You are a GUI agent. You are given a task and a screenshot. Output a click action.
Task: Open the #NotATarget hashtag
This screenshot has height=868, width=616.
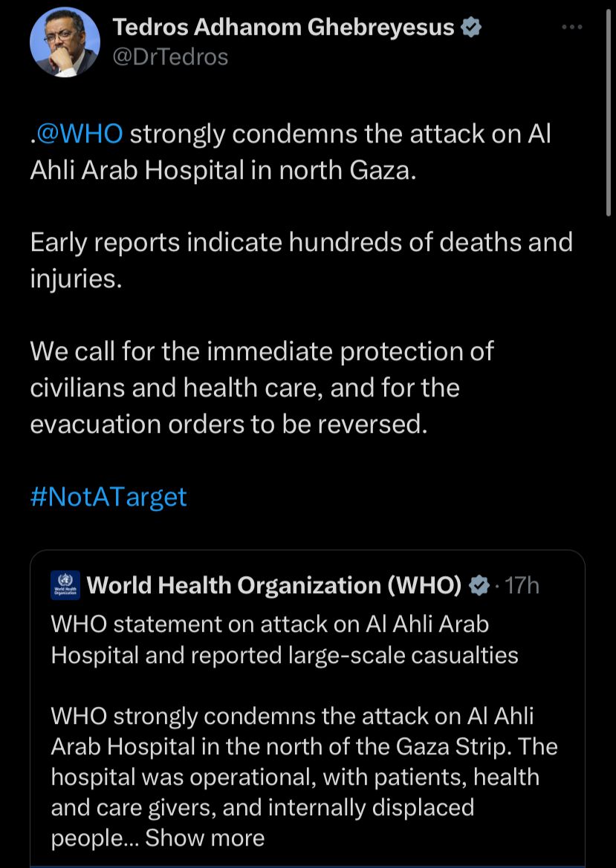pos(108,496)
